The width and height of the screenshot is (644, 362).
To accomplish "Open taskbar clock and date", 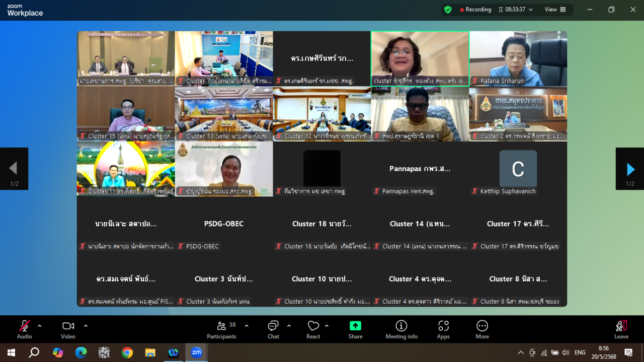I will (604, 352).
